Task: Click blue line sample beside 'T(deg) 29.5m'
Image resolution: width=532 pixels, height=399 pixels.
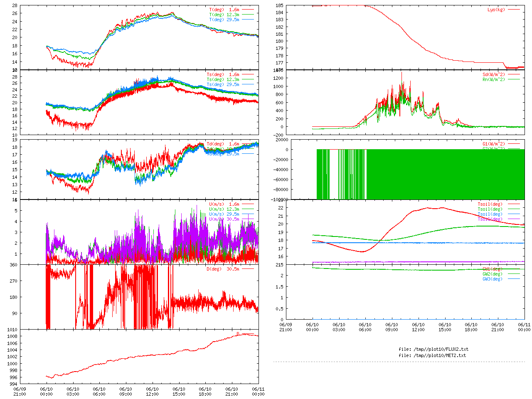Action: [248, 20]
